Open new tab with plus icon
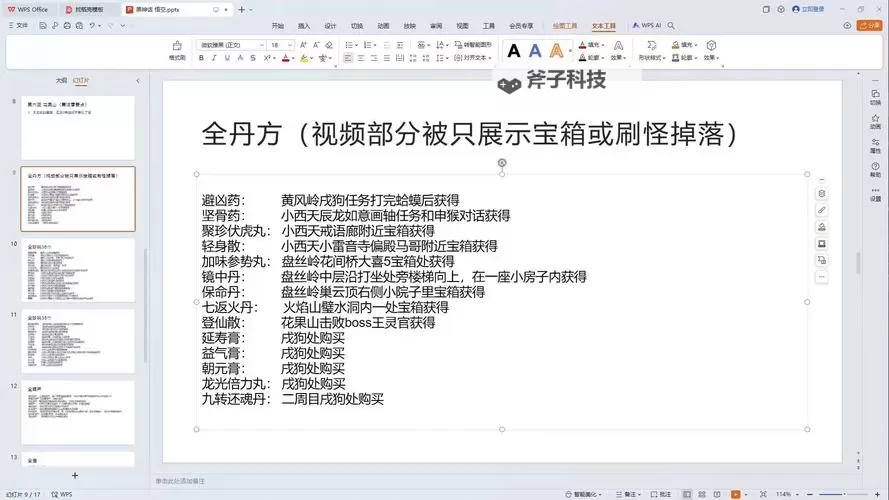The height and width of the screenshot is (500, 889). (x=242, y=10)
